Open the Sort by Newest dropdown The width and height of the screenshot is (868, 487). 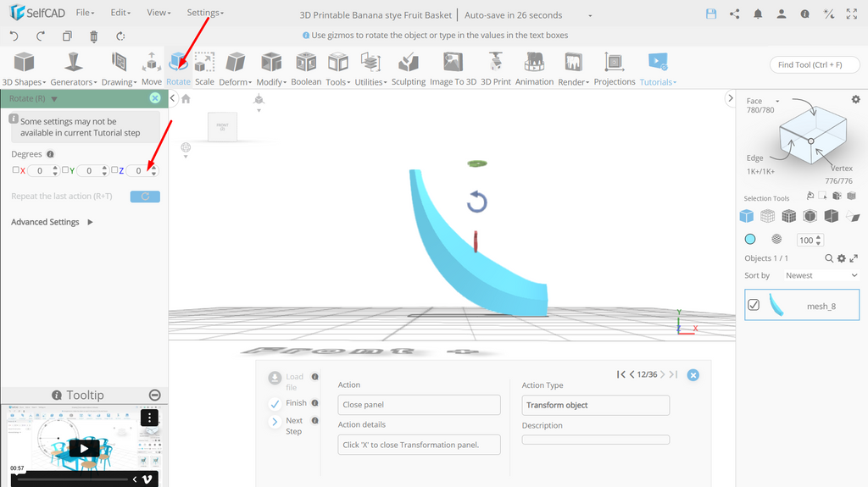click(x=821, y=275)
